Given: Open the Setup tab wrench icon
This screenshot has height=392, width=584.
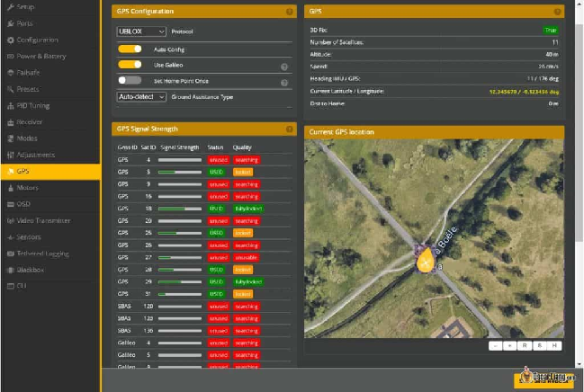Looking at the screenshot, I should [11, 6].
